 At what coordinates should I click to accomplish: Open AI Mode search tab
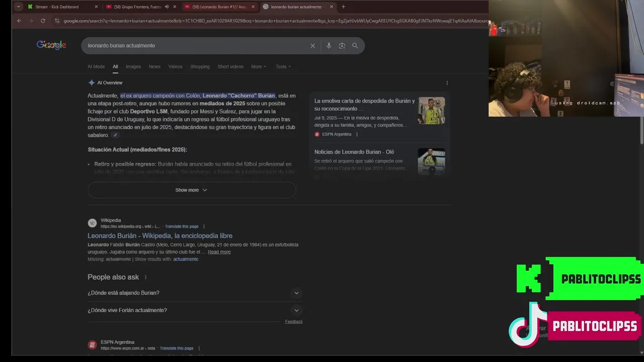tap(96, 66)
